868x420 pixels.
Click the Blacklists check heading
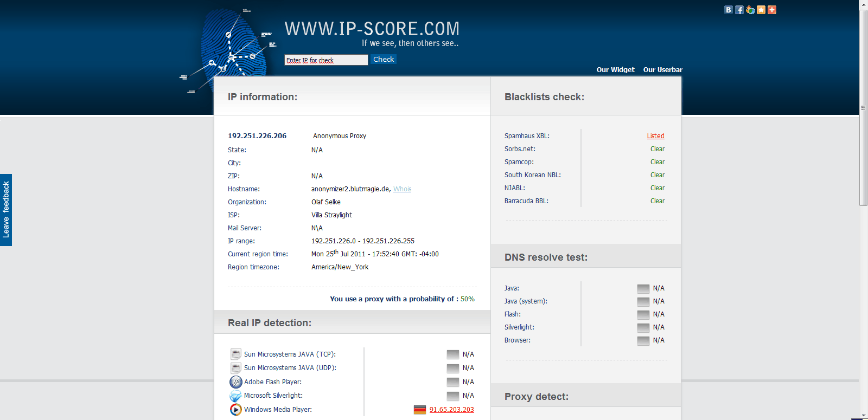point(544,97)
